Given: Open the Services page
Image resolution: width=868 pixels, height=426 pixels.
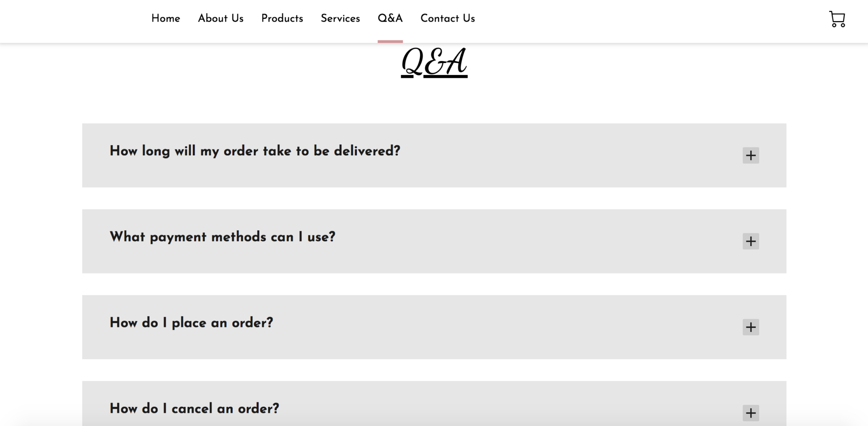Looking at the screenshot, I should click(x=340, y=19).
